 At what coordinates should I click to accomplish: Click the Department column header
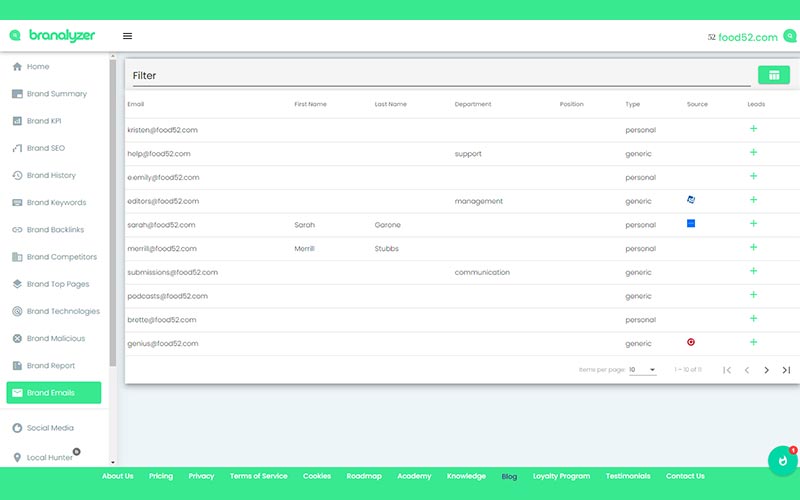click(472, 104)
